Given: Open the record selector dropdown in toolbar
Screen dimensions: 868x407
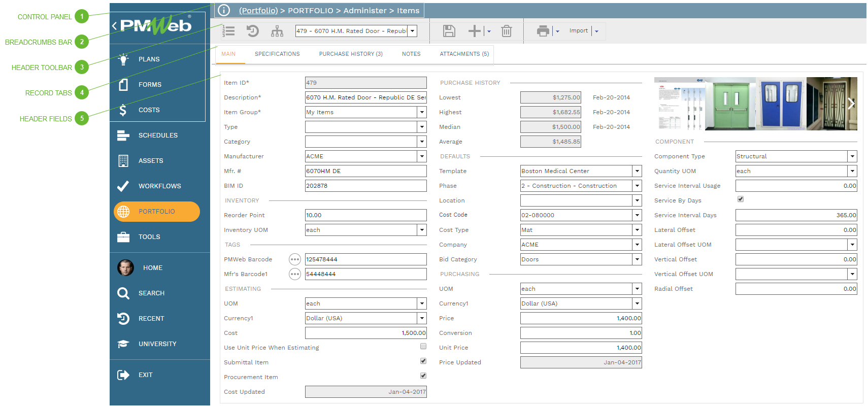Looking at the screenshot, I should point(413,31).
